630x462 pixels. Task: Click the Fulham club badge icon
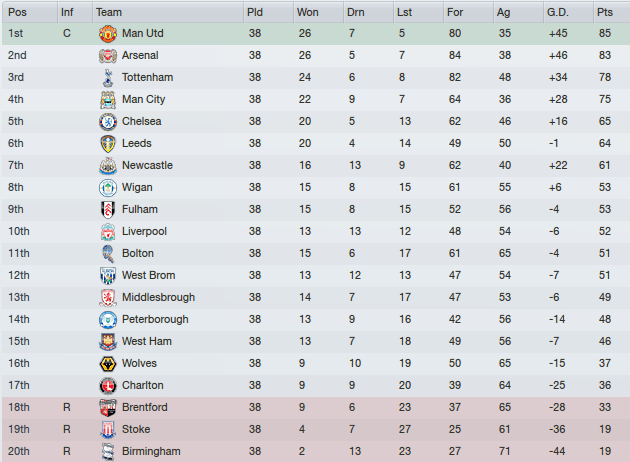point(108,210)
